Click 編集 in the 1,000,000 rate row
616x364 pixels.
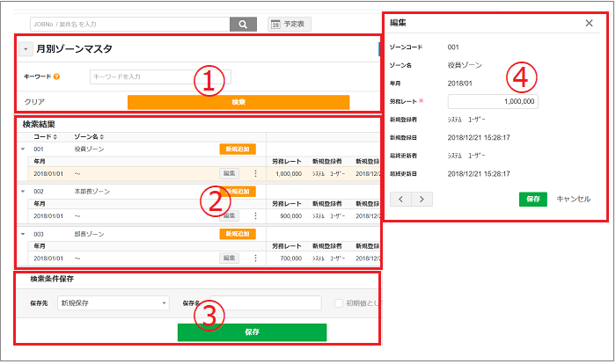[x=229, y=173]
